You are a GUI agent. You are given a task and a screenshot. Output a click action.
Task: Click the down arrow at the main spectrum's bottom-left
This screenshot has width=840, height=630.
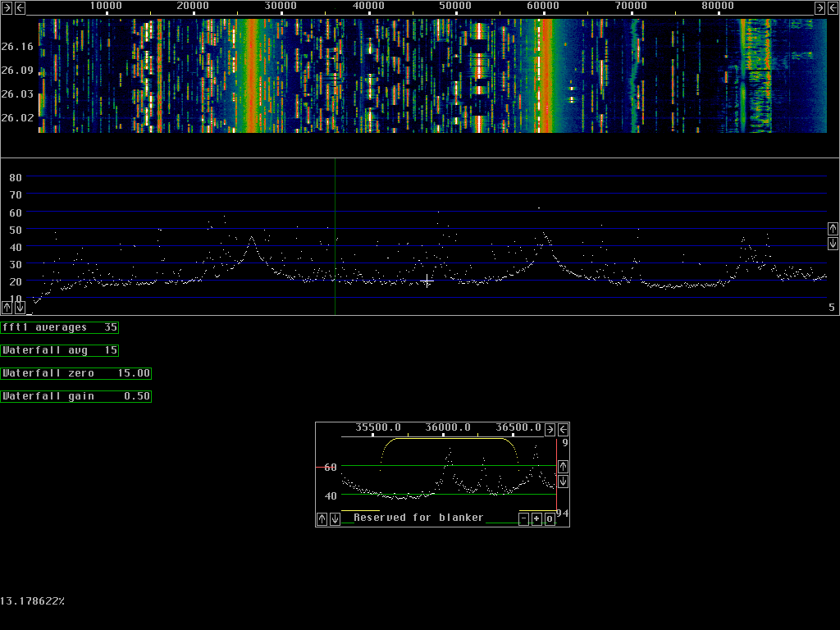point(20,307)
